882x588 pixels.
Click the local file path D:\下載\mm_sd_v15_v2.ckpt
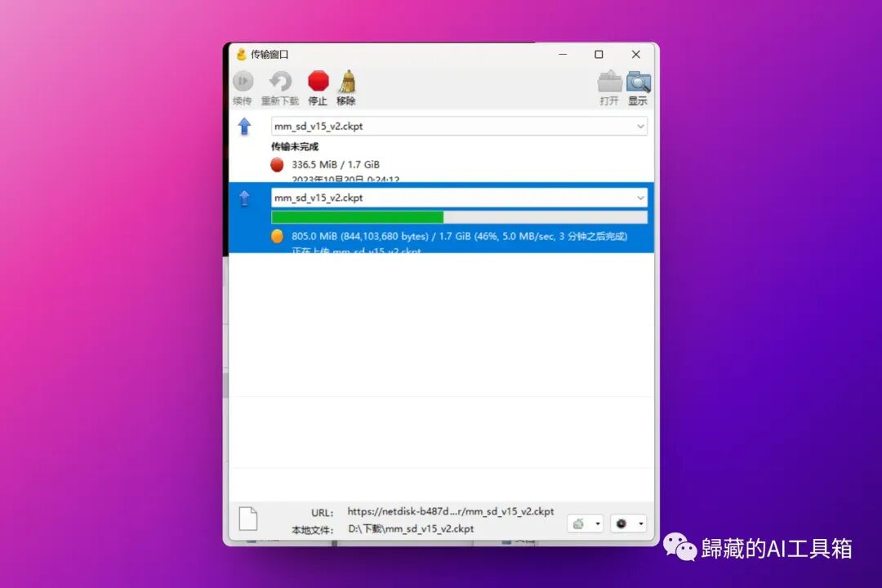tap(411, 529)
